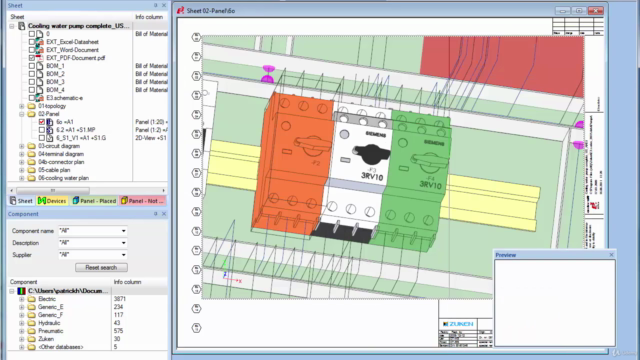Click the E3.schematic-e file icon
Viewport: 640px width, 360px height.
pos(40,98)
